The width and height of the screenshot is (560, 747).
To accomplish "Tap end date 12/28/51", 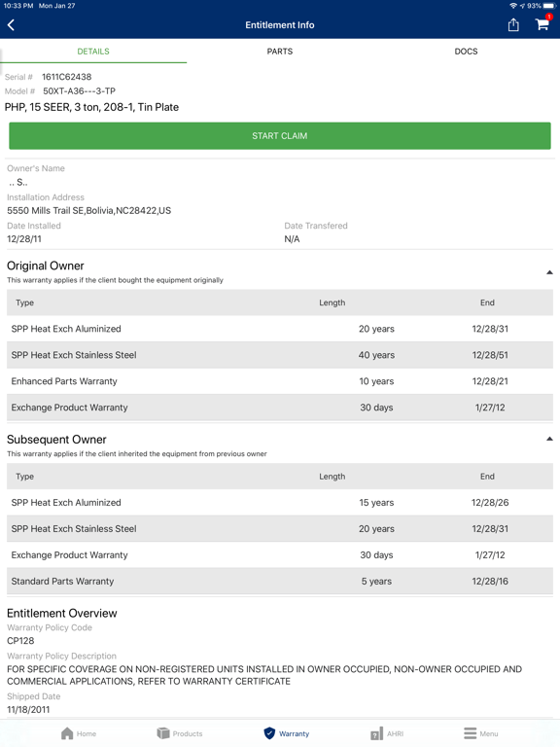I will point(490,355).
